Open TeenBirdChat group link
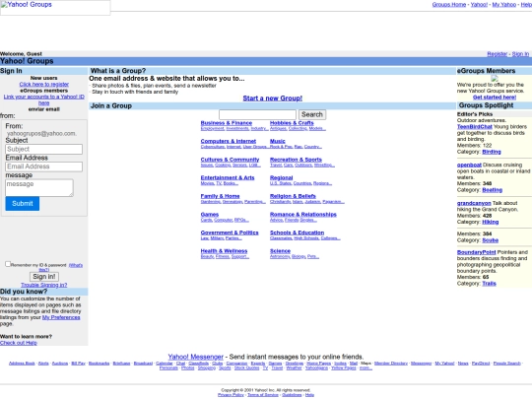 [474, 126]
